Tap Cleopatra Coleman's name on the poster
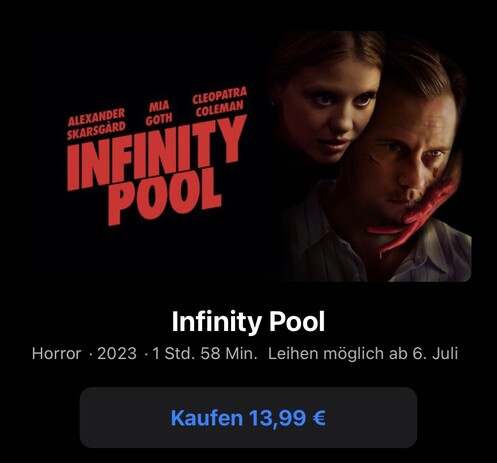The width and height of the screenshot is (497, 463). coord(220,102)
